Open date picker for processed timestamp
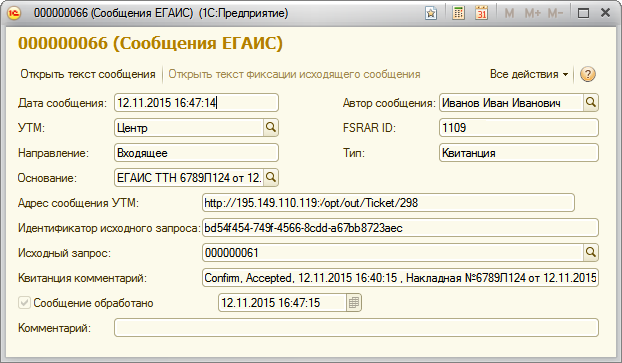The image size is (622, 363). tap(353, 303)
